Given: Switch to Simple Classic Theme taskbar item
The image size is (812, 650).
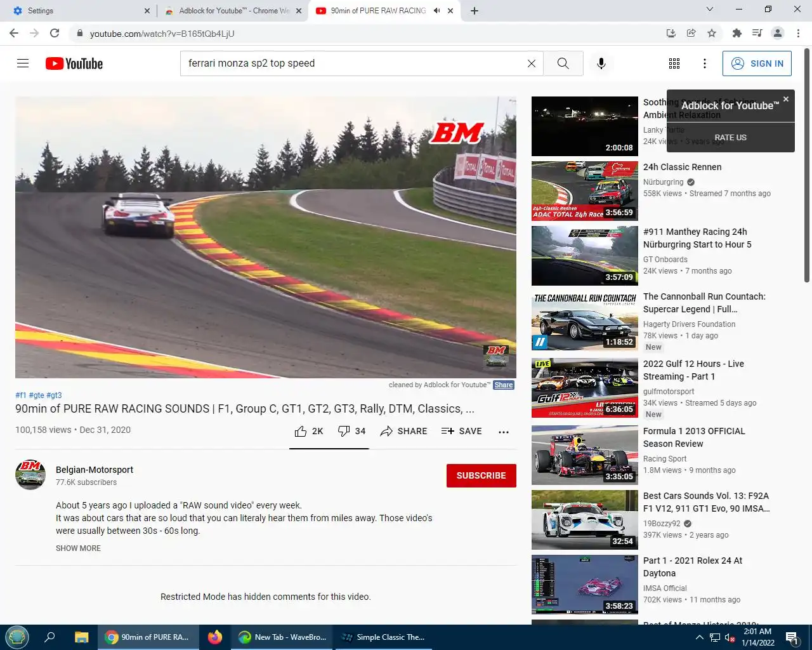Looking at the screenshot, I should pyautogui.click(x=383, y=637).
